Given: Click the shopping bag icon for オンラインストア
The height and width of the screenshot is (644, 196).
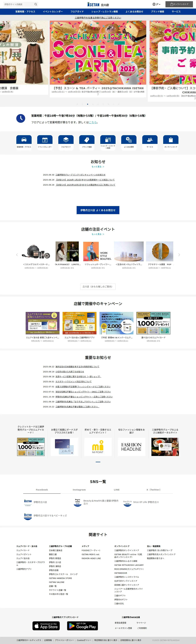Looking at the screenshot, I should pos(171,139).
